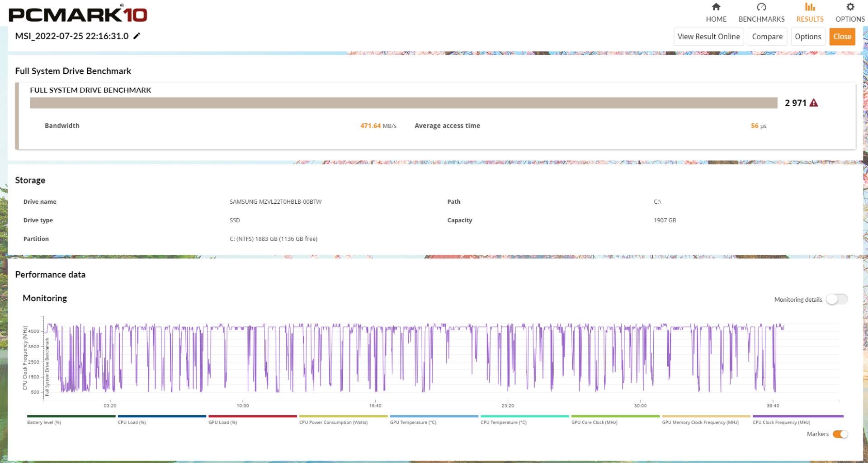Screen dimensions: 868x463
Task: Click the Full System Drive Benchmark score bar
Action: coord(403,103)
